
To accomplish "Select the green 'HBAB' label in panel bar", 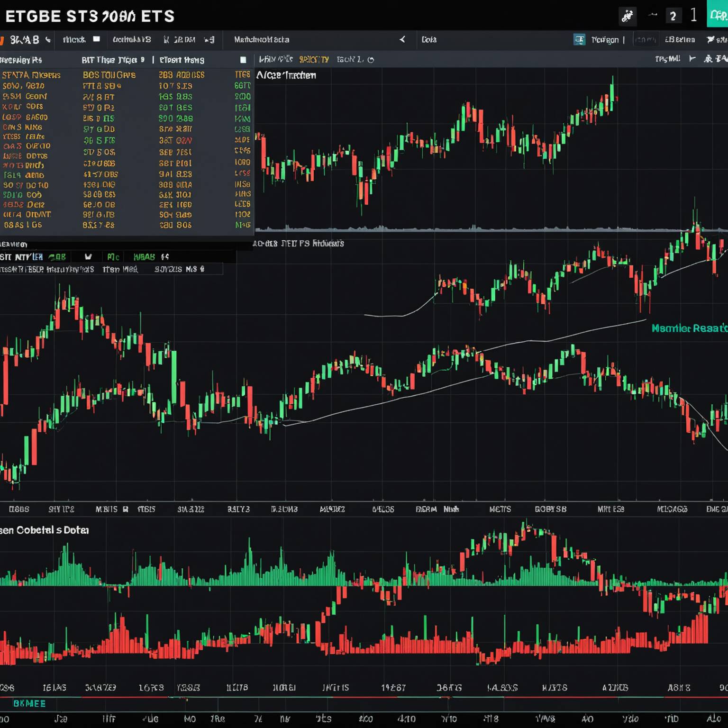I will 144,257.
